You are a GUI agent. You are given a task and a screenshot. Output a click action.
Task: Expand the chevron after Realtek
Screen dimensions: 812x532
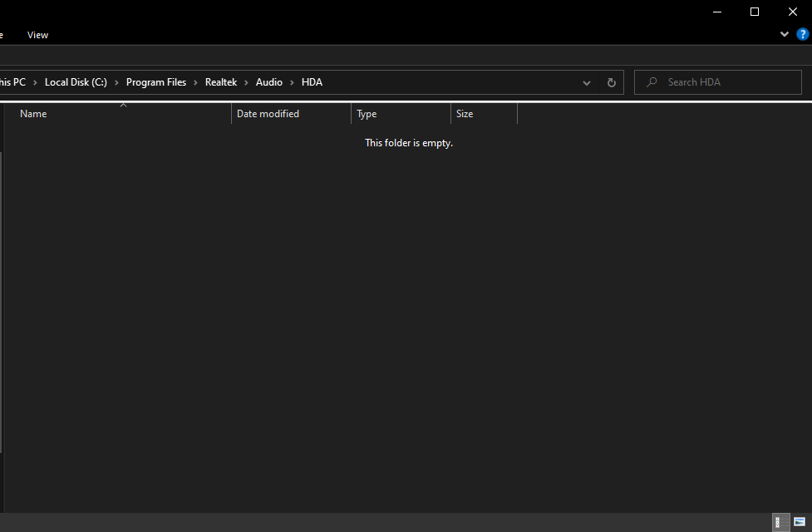coord(247,83)
